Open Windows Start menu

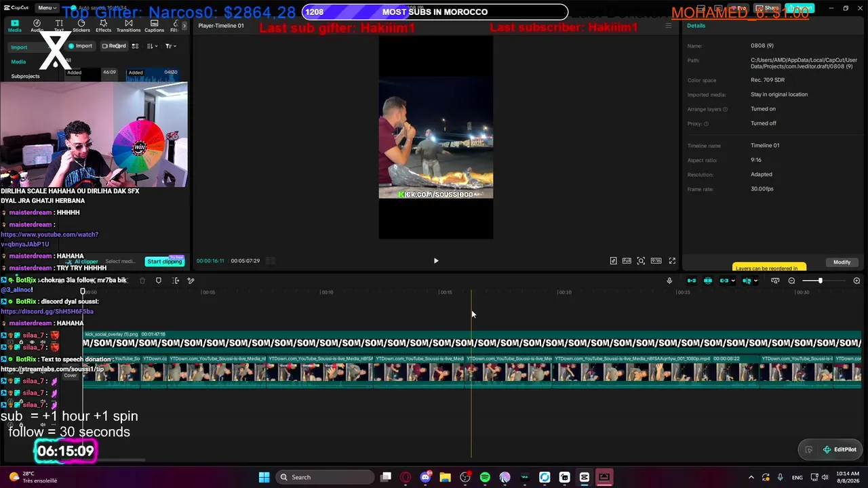pyautogui.click(x=264, y=477)
